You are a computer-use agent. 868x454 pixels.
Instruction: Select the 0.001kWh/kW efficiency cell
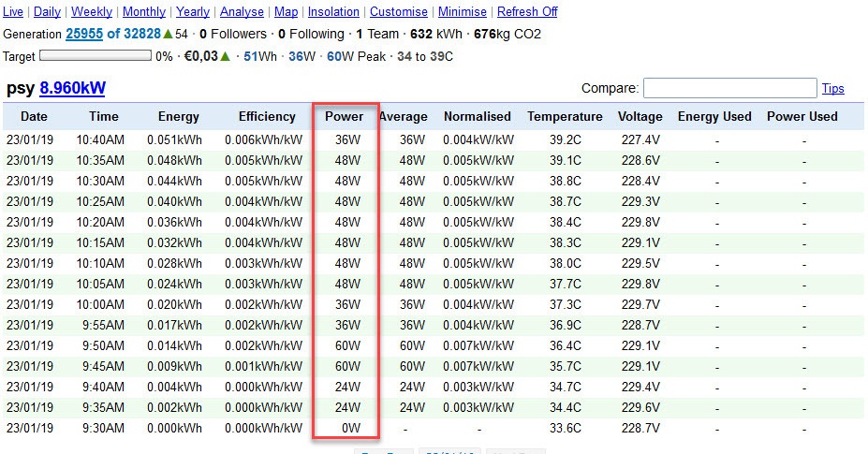pos(263,366)
